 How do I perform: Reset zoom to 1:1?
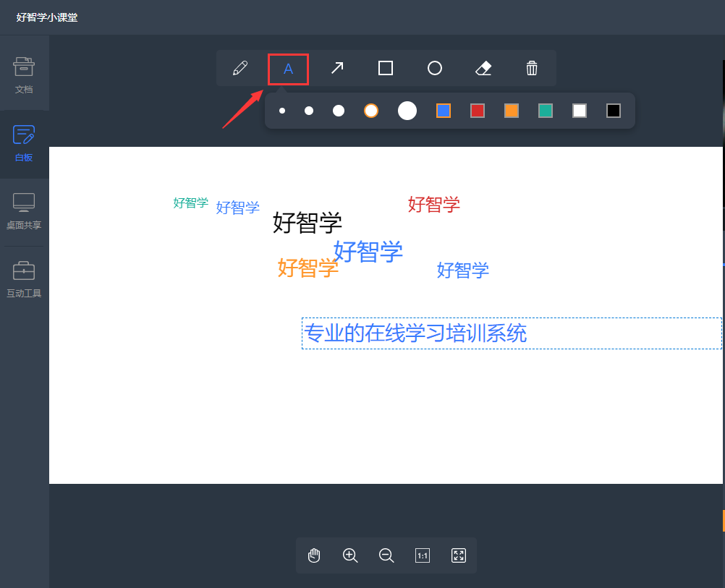pos(423,555)
